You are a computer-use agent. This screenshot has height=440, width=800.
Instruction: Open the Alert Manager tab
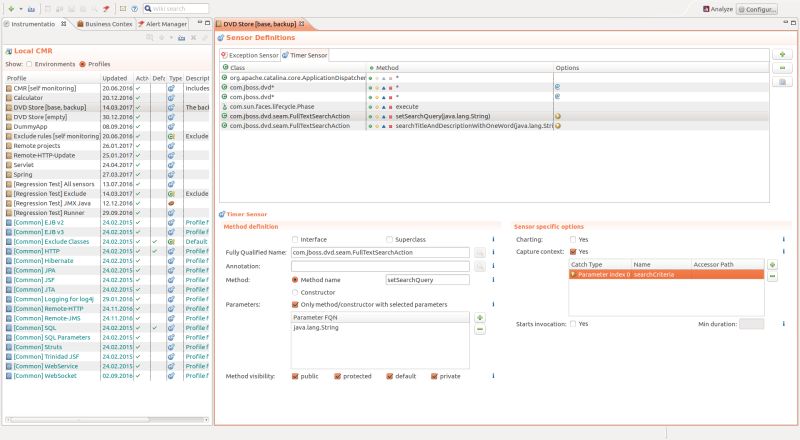coord(162,24)
